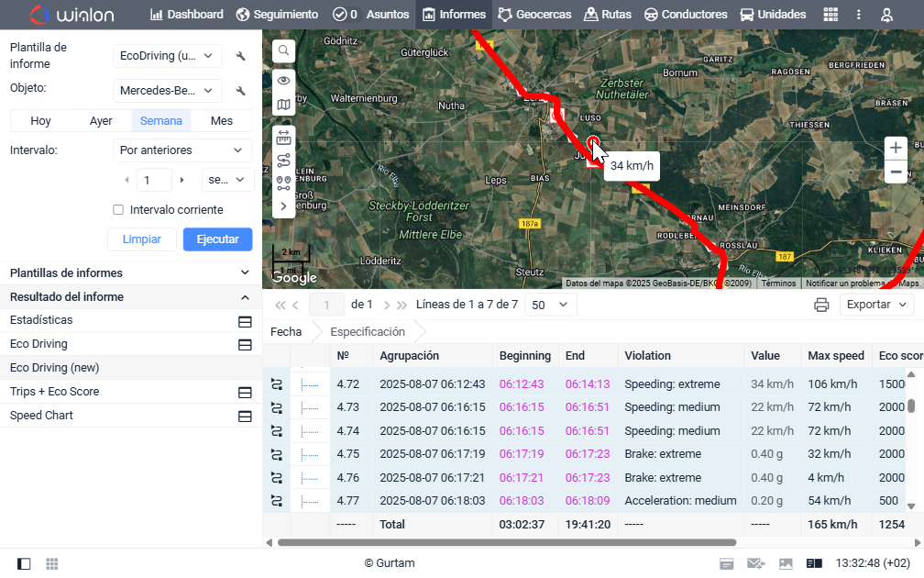Image resolution: width=924 pixels, height=578 pixels.
Task: Zoom in on the map
Action: coord(896,148)
